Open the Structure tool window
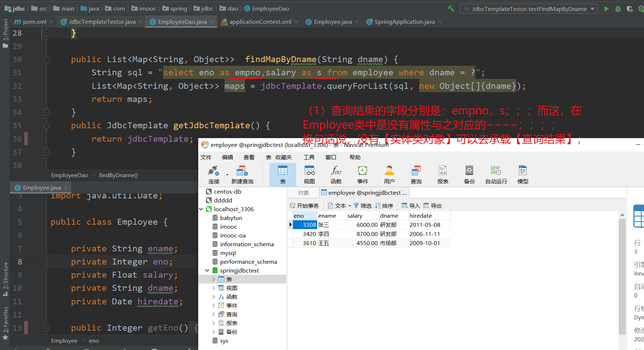The image size is (644, 350). [x=5, y=279]
